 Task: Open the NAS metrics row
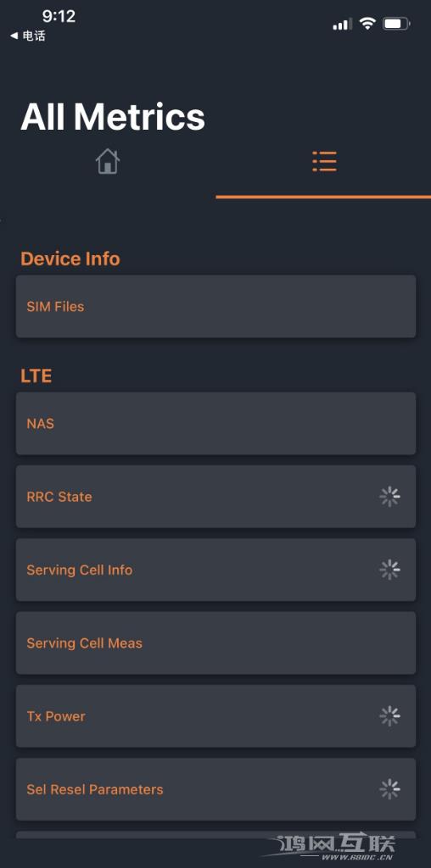(215, 424)
